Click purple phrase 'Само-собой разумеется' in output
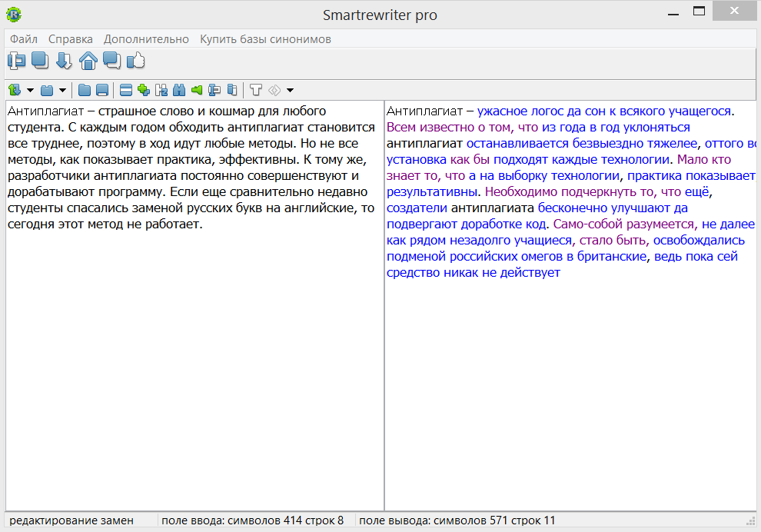The width and height of the screenshot is (761, 532). [623, 224]
